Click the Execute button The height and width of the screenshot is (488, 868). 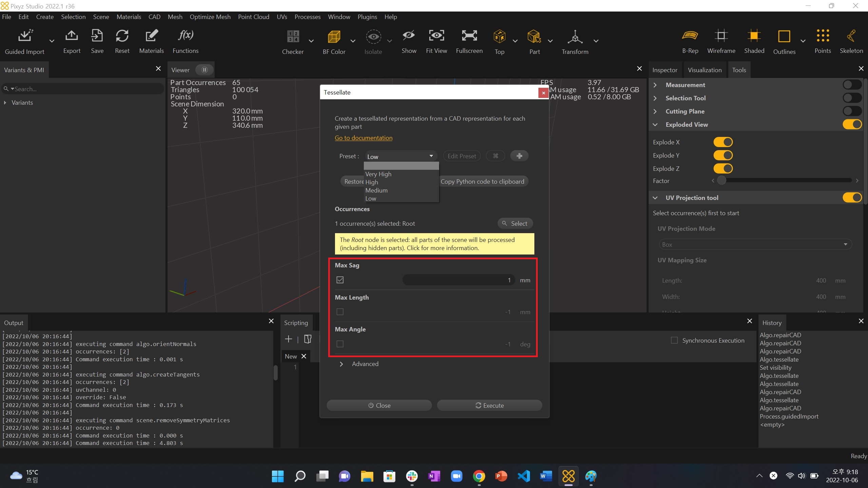pyautogui.click(x=489, y=405)
